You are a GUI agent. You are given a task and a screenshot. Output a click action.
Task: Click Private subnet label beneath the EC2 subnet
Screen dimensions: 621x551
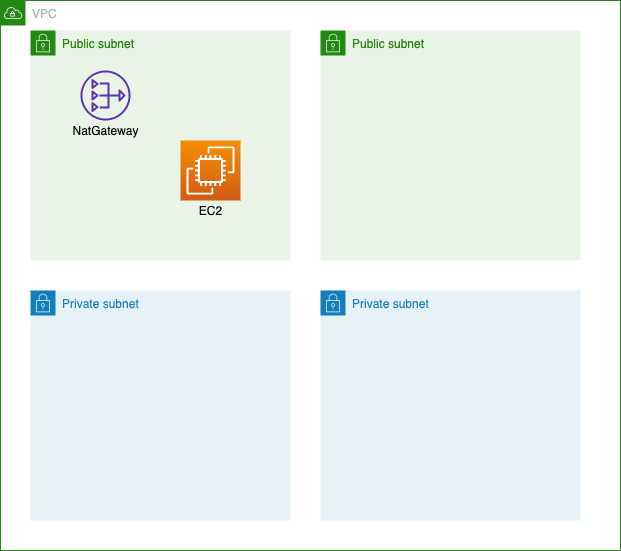pos(100,304)
